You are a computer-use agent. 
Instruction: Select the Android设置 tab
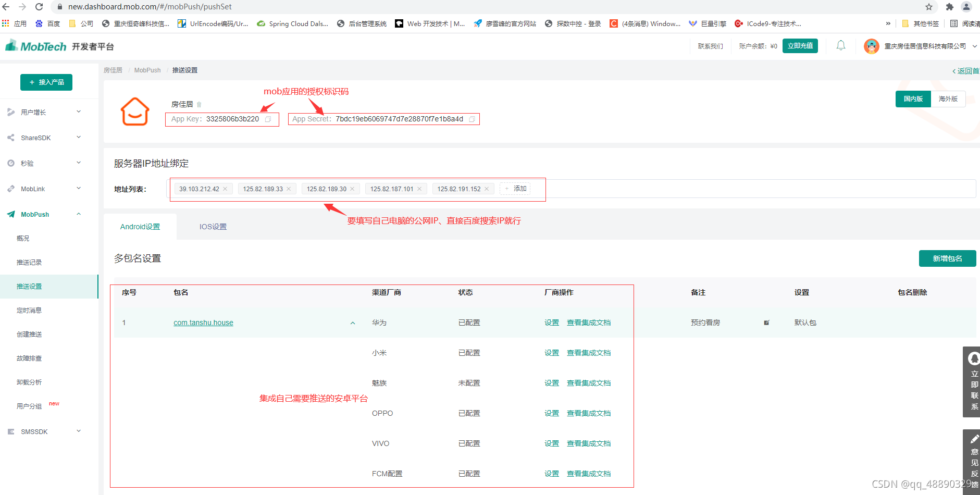pyautogui.click(x=140, y=227)
